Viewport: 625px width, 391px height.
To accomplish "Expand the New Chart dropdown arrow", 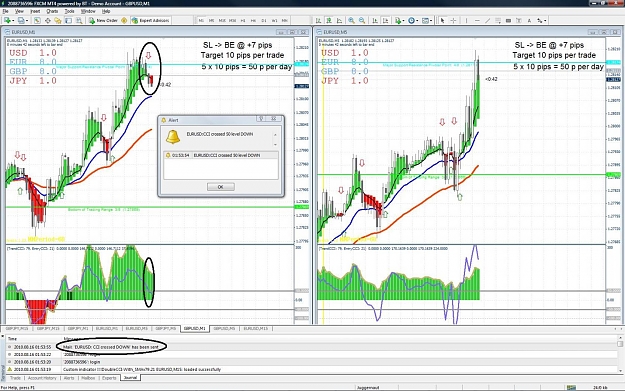I will coord(13,21).
